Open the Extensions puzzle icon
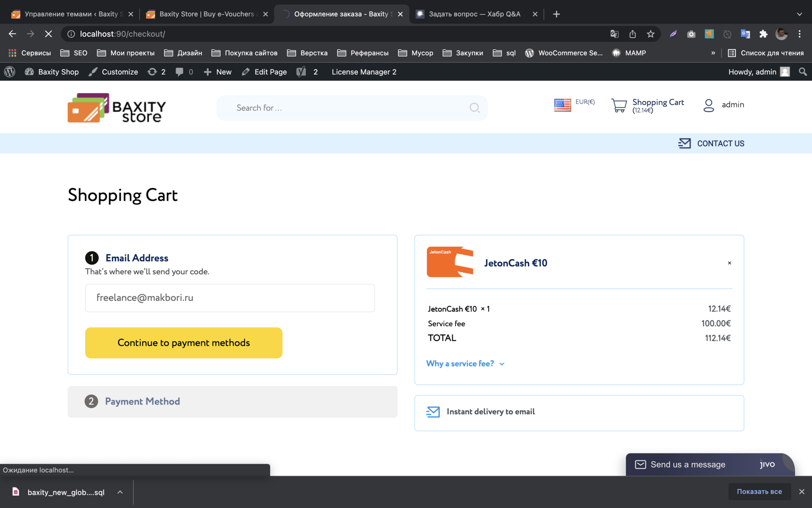 [763, 34]
